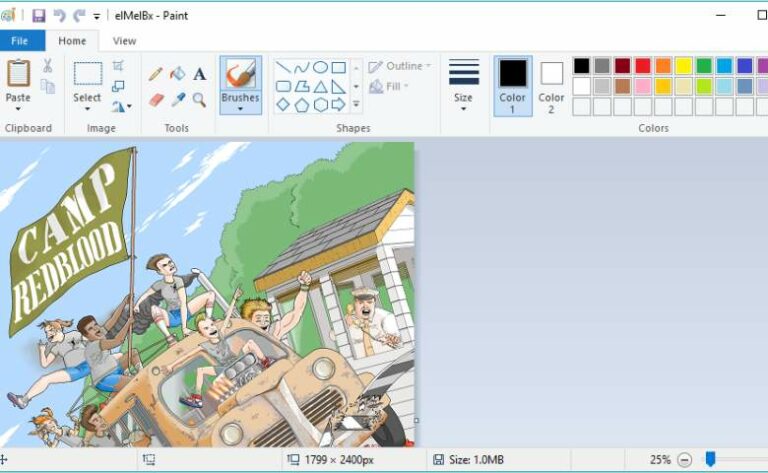768x473 pixels.
Task: Open the Select dropdown arrow
Action: point(87,108)
